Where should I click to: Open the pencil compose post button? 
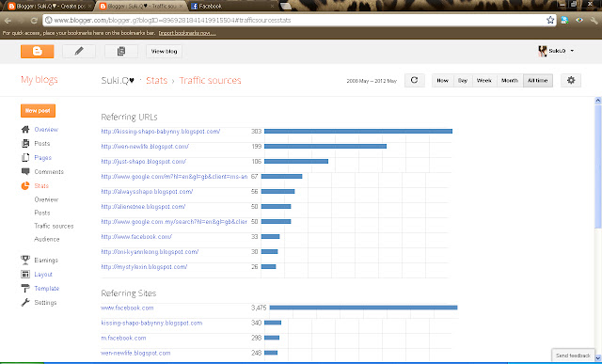(79, 51)
